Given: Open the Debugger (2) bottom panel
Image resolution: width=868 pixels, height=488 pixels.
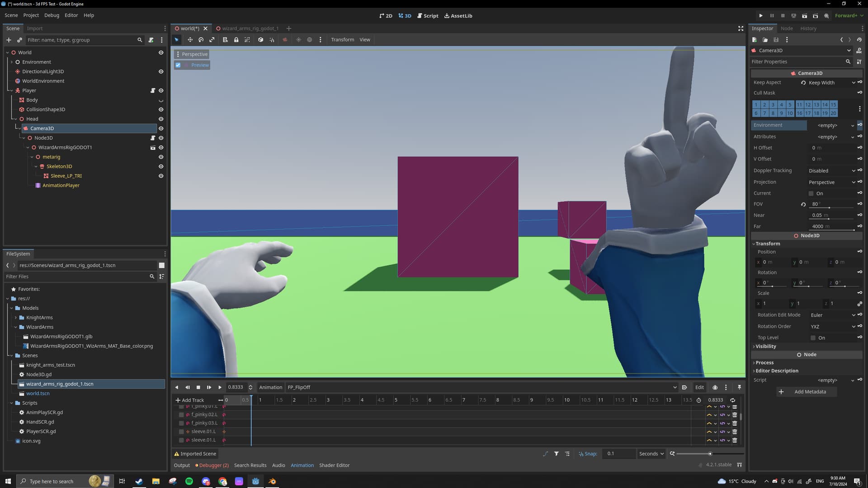Looking at the screenshot, I should (212, 465).
